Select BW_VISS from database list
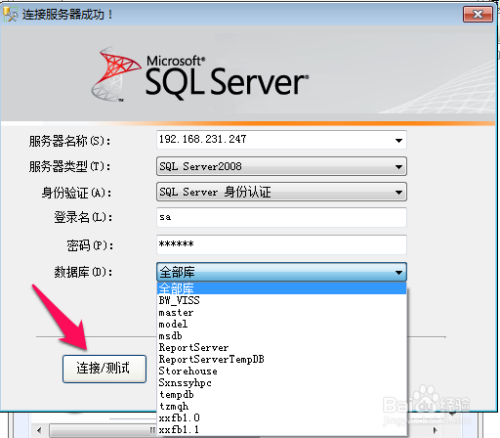 point(282,300)
